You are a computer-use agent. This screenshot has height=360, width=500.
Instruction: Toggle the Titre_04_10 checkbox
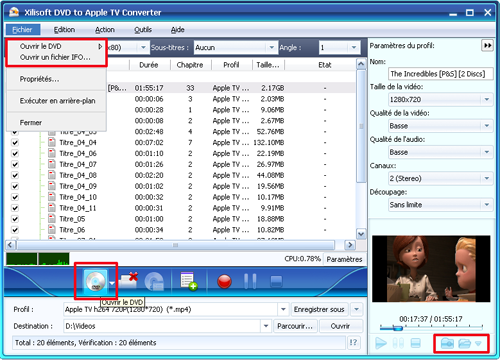[15, 197]
